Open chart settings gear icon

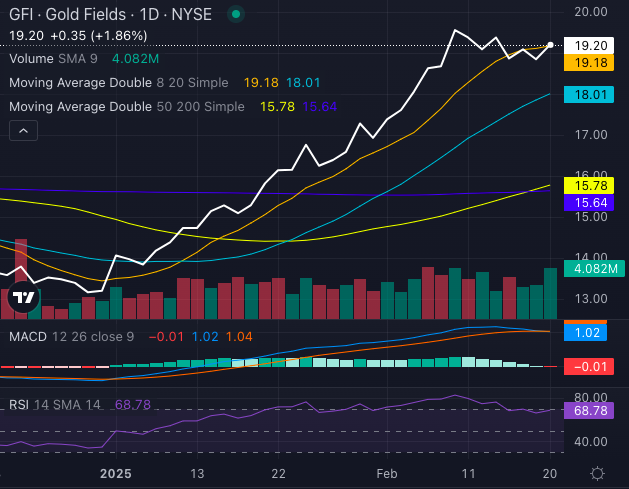point(597,473)
